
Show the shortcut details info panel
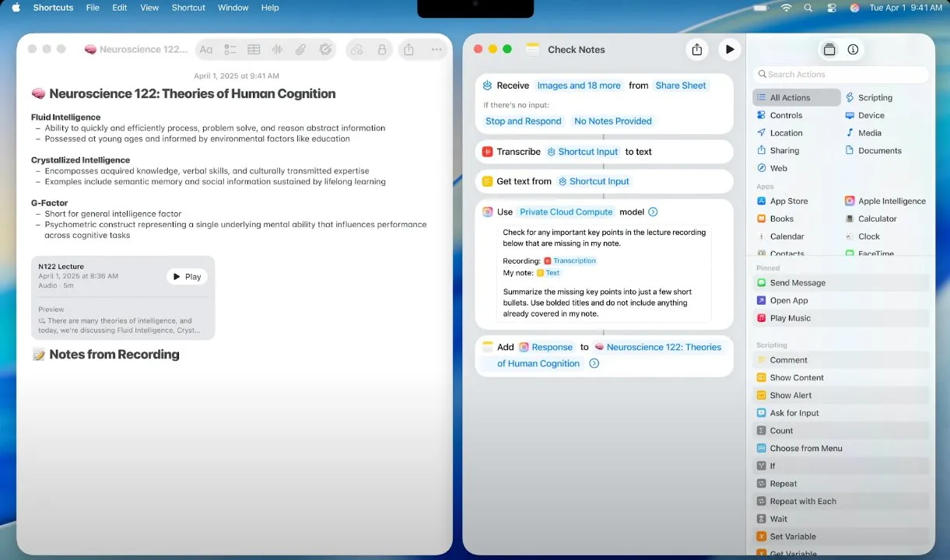(853, 49)
